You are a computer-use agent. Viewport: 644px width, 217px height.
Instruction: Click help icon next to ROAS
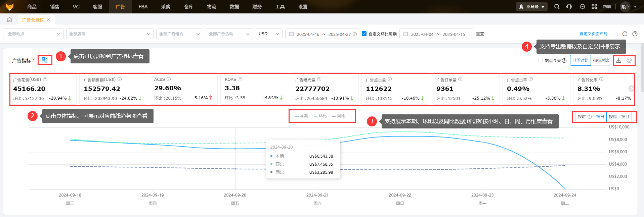(240, 79)
